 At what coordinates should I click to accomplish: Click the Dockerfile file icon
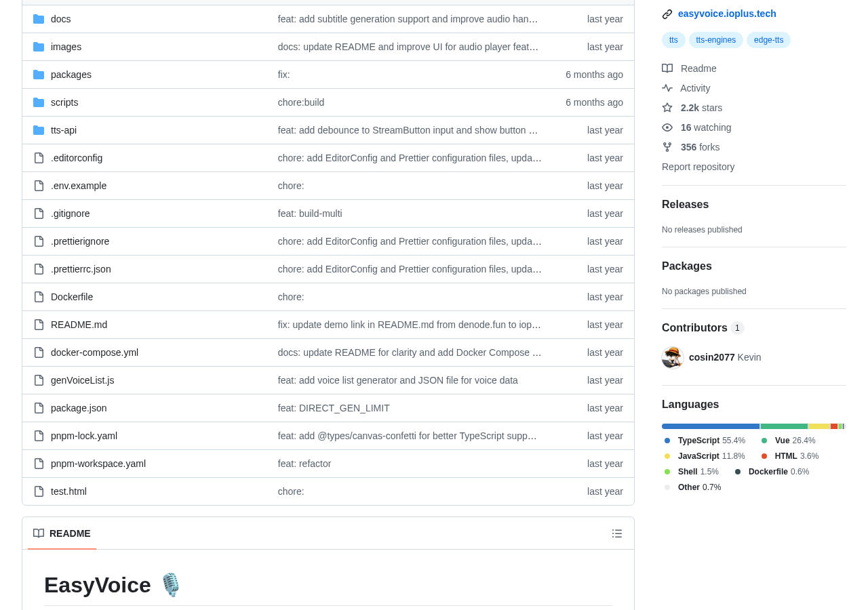[39, 297]
